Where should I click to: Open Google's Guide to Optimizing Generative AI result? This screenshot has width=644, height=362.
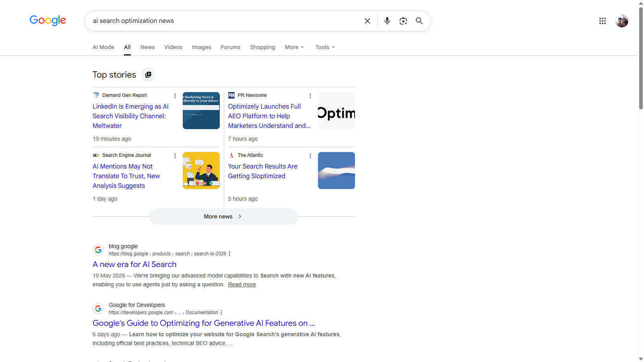pyautogui.click(x=204, y=323)
